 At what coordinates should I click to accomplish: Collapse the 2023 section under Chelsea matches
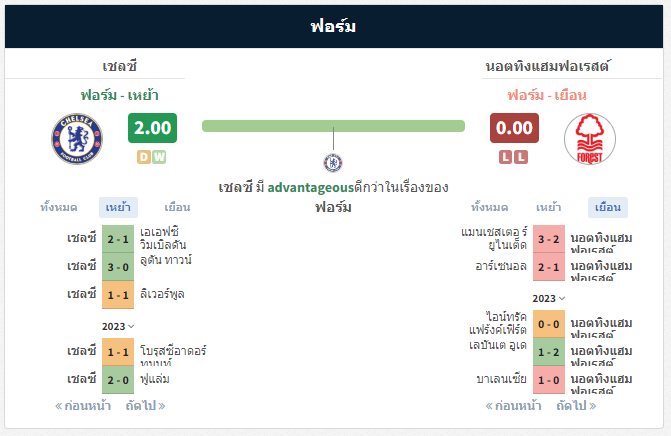click(x=118, y=326)
